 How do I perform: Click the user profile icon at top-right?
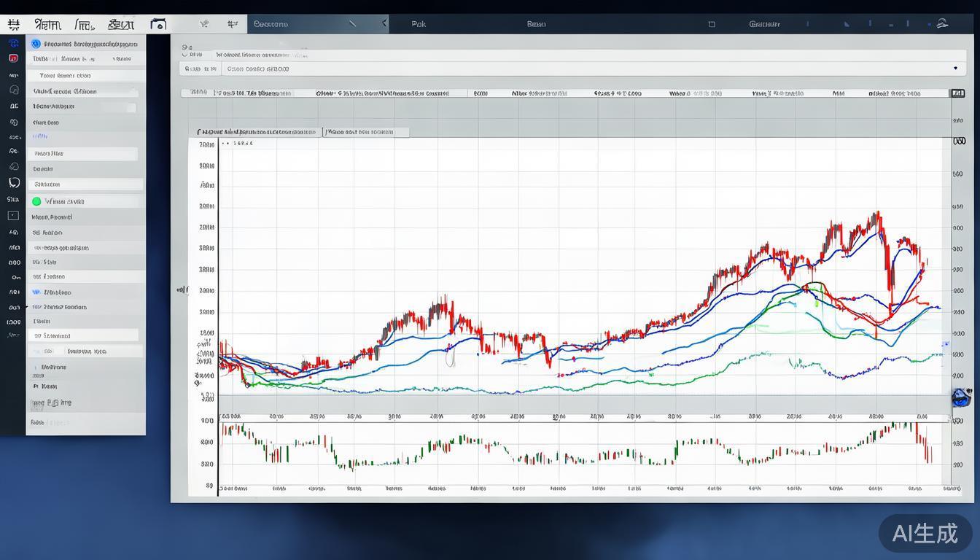pos(942,23)
